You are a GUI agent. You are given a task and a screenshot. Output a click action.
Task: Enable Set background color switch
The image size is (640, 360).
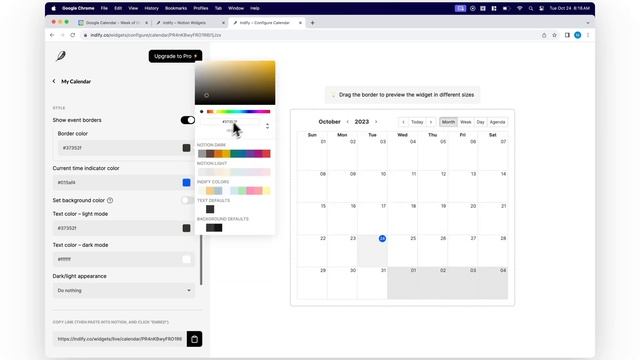187,200
